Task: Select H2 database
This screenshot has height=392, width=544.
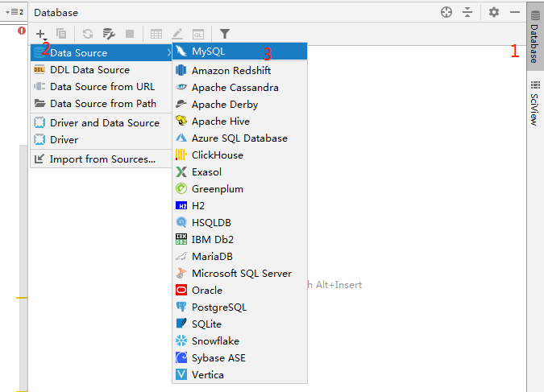Action: click(x=239, y=205)
